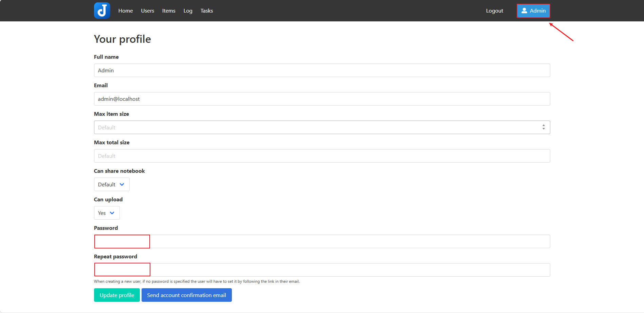This screenshot has height=313, width=644.
Task: Click the Joplin logo in the navbar
Action: coord(102,11)
